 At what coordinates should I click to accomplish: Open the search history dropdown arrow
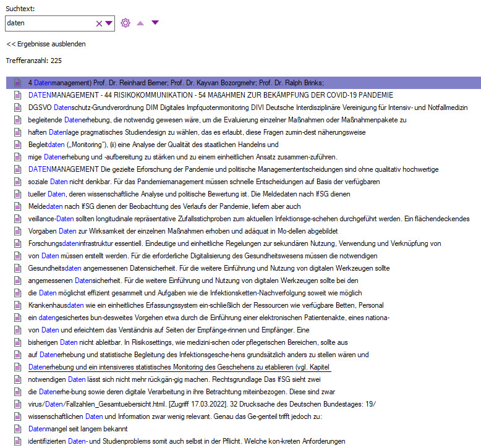click(109, 23)
